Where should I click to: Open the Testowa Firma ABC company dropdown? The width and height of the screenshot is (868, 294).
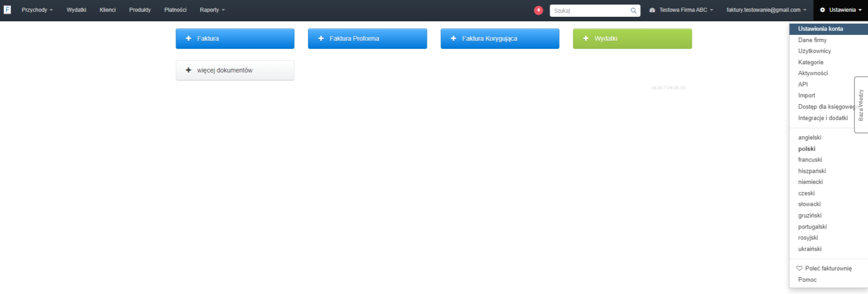[x=681, y=10]
